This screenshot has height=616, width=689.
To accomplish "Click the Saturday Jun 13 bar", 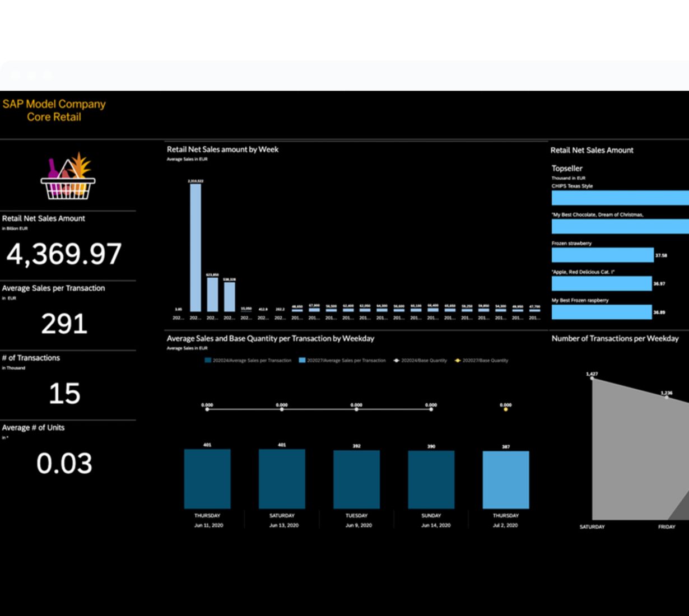I will pos(282,479).
